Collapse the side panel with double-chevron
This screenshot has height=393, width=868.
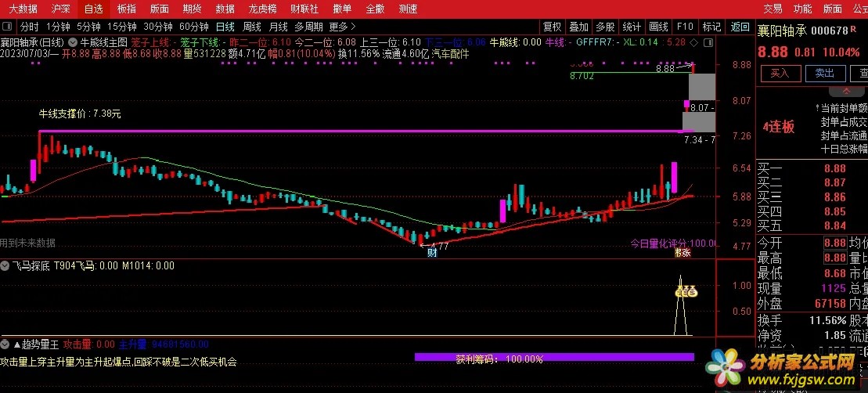click(x=846, y=90)
